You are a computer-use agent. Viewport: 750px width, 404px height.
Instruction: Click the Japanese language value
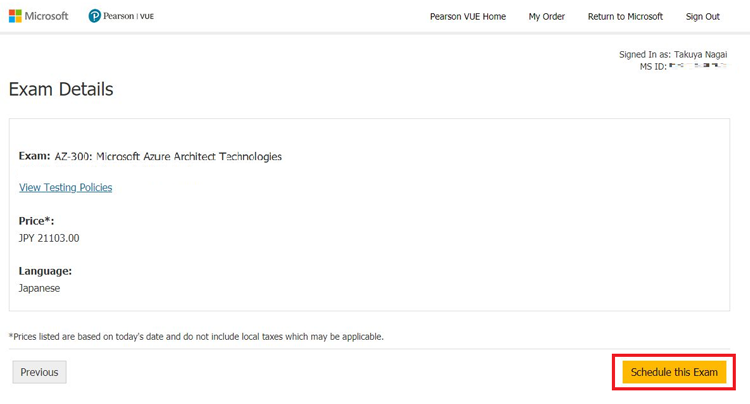[x=39, y=288]
